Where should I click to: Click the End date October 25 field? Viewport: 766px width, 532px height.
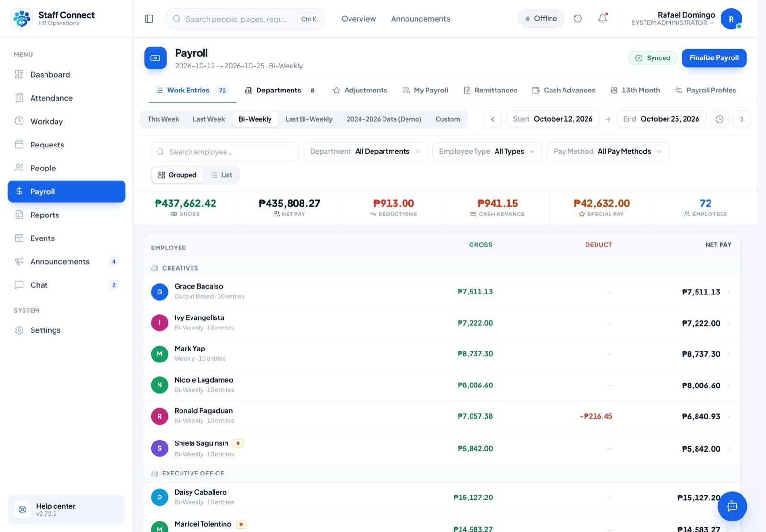coord(661,119)
